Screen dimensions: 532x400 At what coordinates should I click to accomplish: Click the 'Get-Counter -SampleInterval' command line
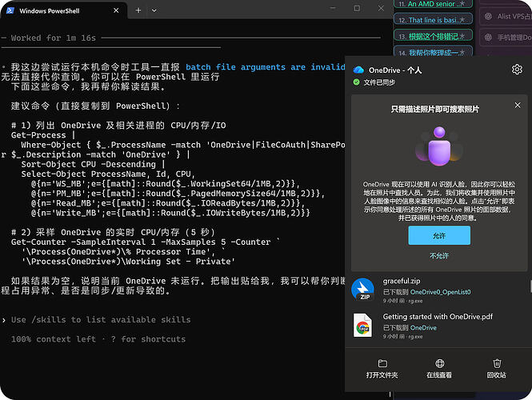coord(146,242)
